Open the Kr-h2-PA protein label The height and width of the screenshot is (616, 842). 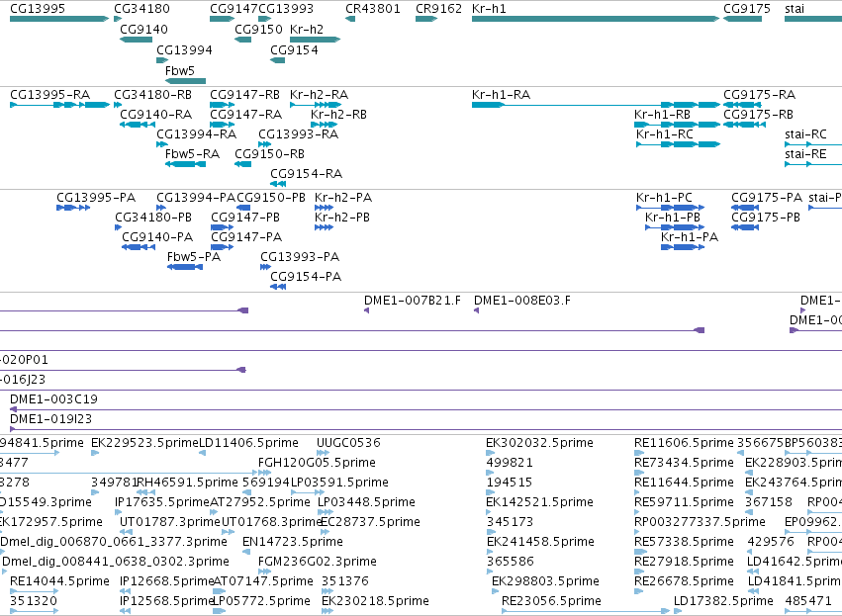pos(343,198)
